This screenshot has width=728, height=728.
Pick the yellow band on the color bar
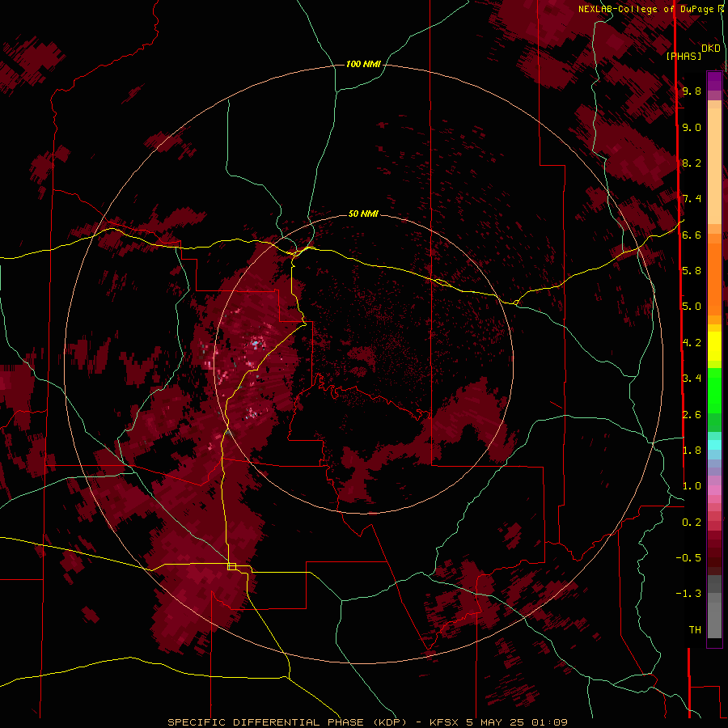click(714, 346)
